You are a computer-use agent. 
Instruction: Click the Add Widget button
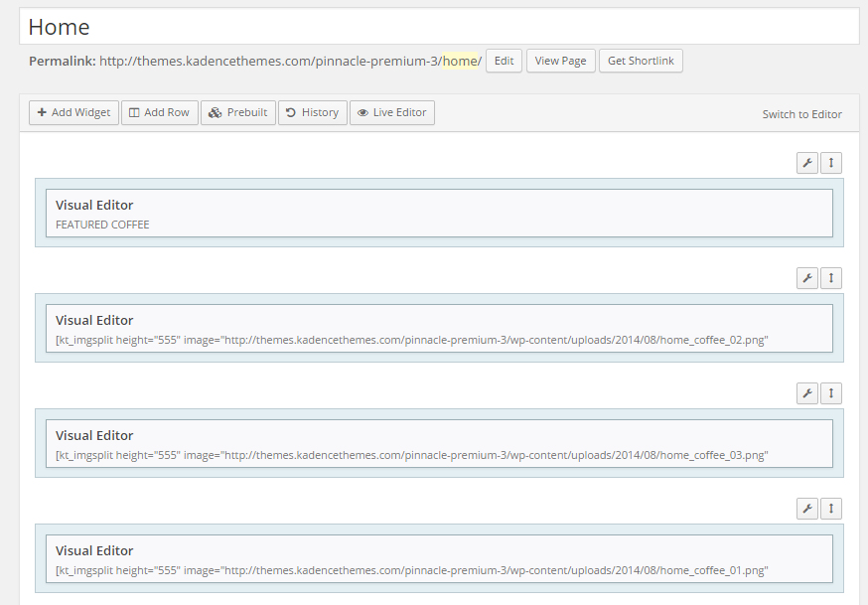coord(73,112)
